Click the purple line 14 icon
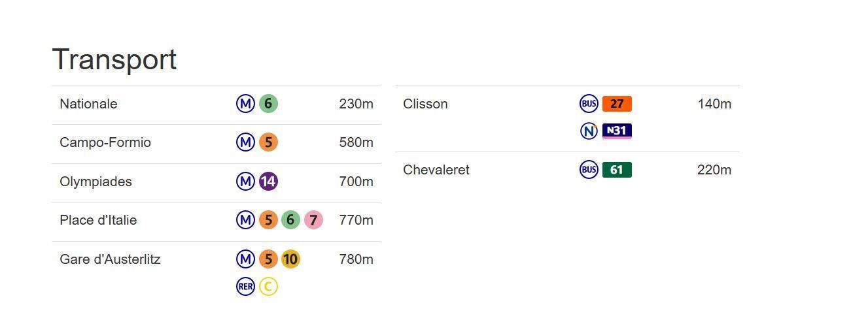The height and width of the screenshot is (322, 868). click(268, 182)
